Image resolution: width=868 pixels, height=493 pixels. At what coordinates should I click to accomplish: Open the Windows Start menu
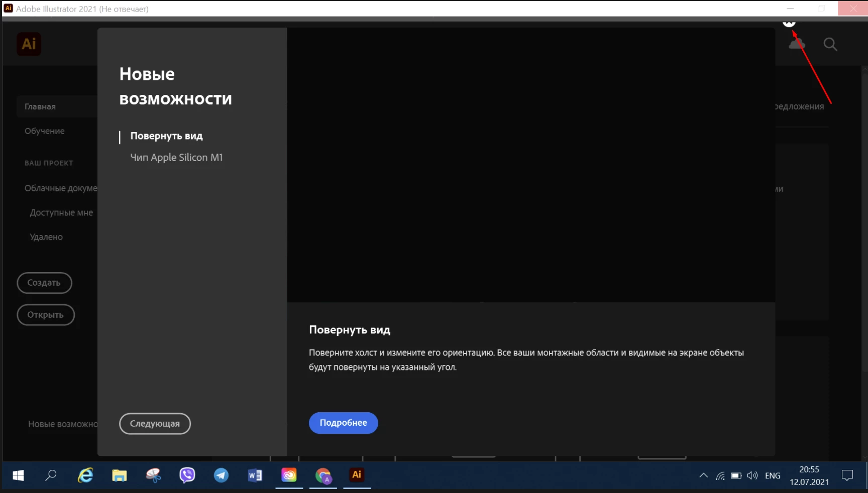18,475
